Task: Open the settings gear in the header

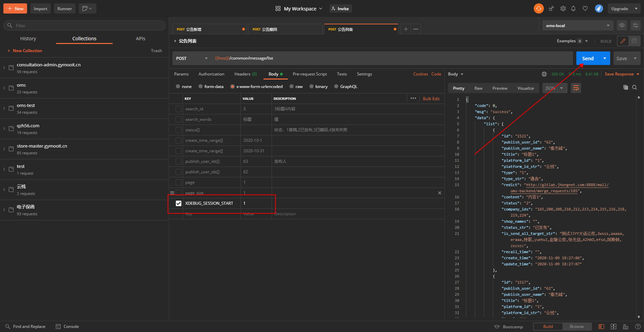Action: (563, 8)
